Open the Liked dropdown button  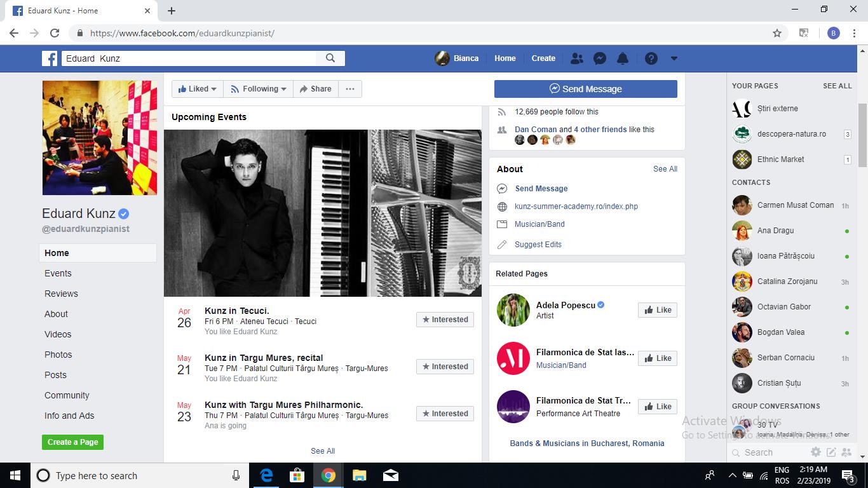point(198,89)
